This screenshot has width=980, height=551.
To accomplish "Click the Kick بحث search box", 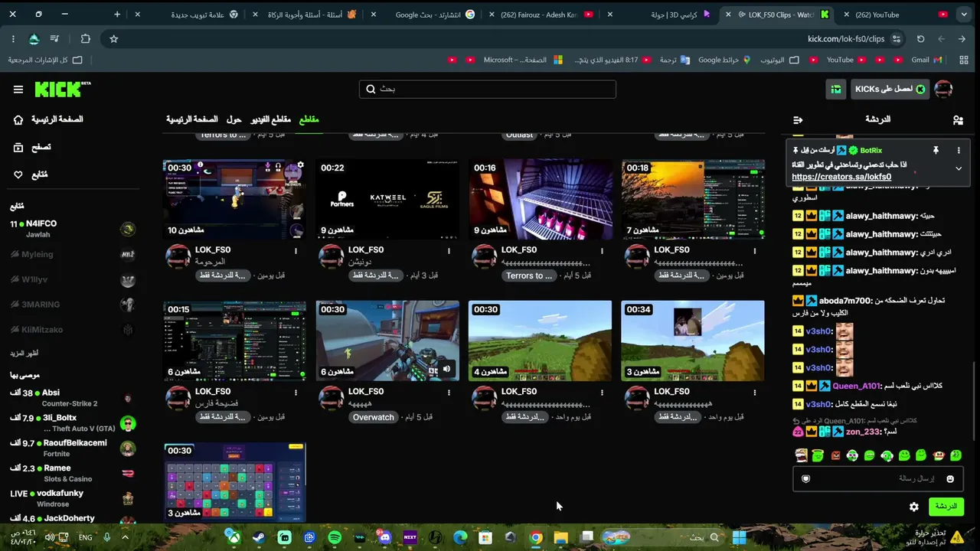I will pyautogui.click(x=488, y=90).
